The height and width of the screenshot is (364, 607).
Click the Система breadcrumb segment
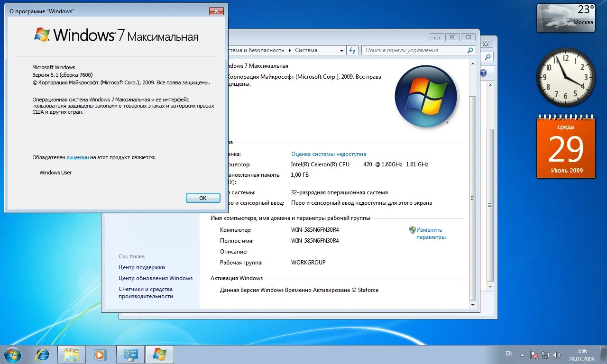click(x=306, y=50)
